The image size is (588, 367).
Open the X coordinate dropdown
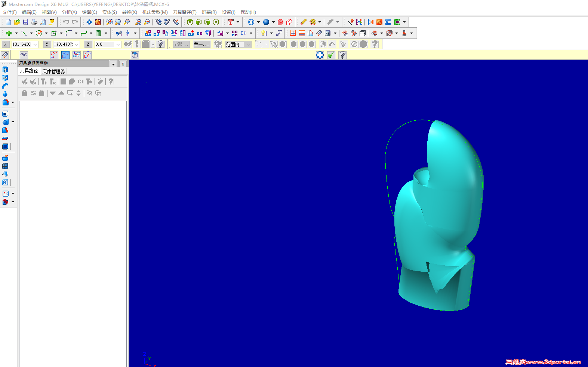pyautogui.click(x=36, y=44)
